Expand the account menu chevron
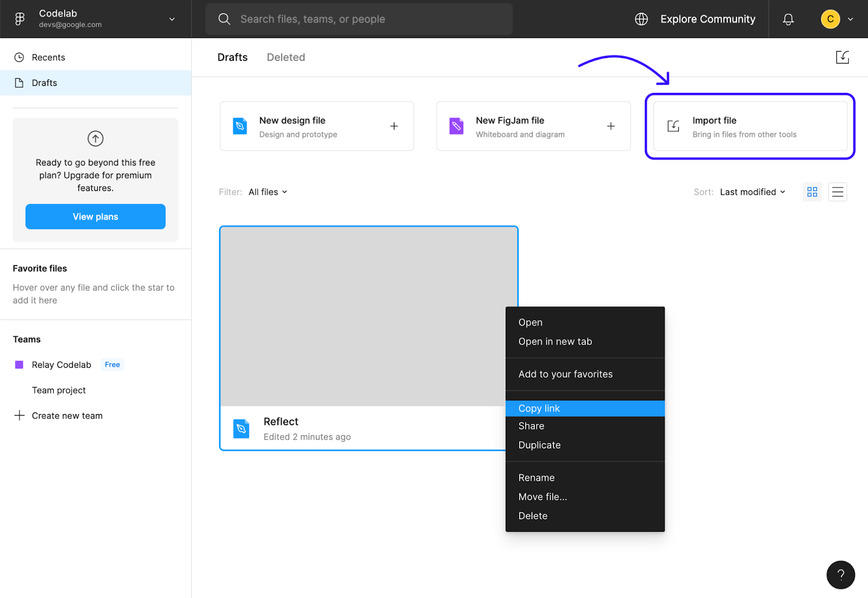The image size is (868, 598). [850, 19]
